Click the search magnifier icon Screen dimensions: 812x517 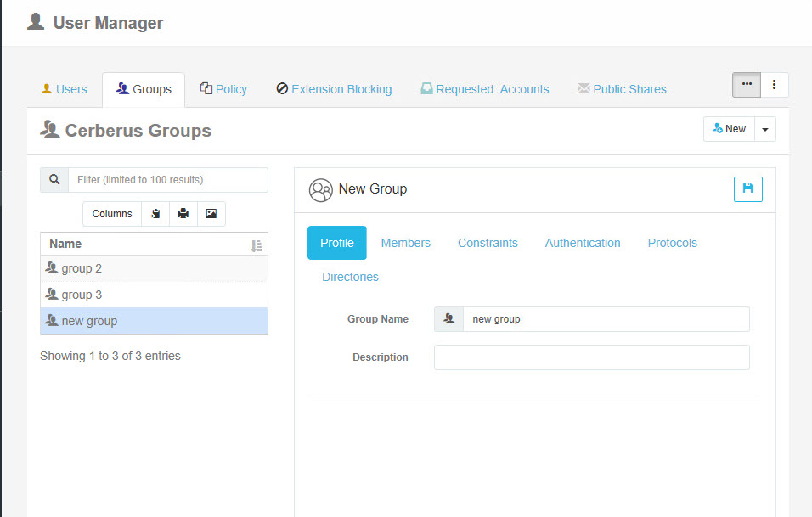(54, 180)
